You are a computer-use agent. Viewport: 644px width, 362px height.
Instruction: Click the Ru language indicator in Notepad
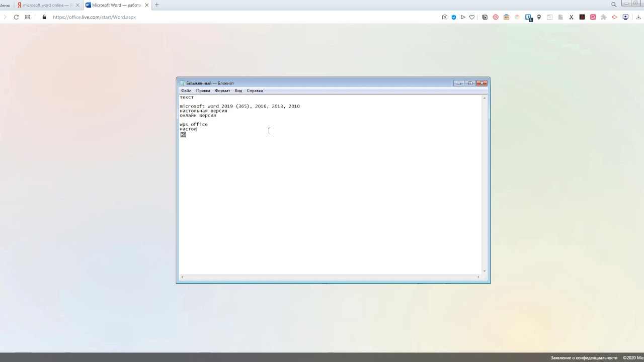click(183, 134)
